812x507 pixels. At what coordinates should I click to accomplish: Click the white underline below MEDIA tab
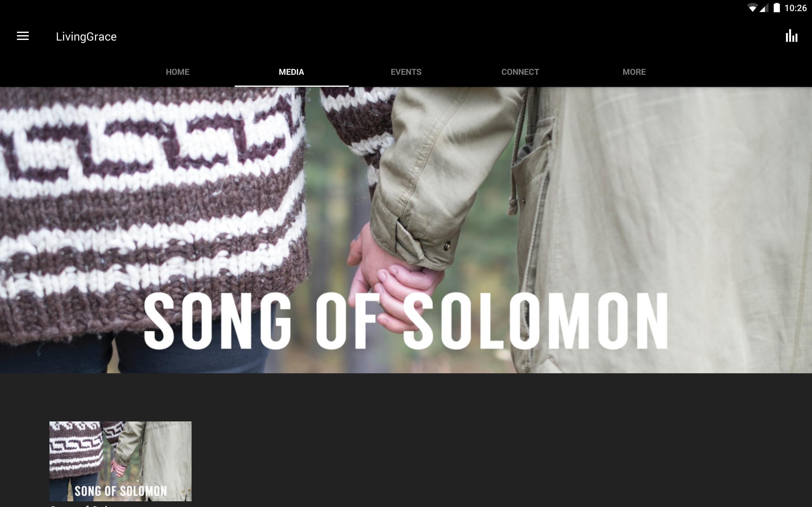[x=291, y=86]
